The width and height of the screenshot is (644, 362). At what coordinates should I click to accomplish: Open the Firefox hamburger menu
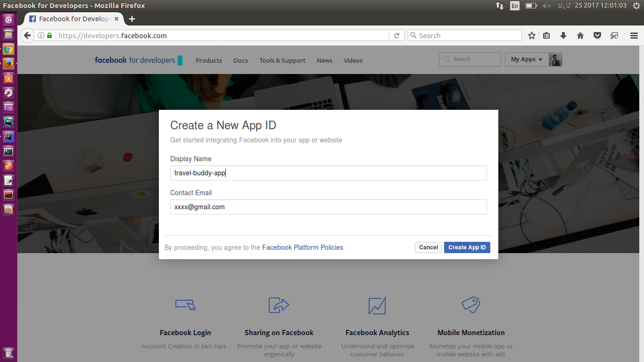(634, 35)
